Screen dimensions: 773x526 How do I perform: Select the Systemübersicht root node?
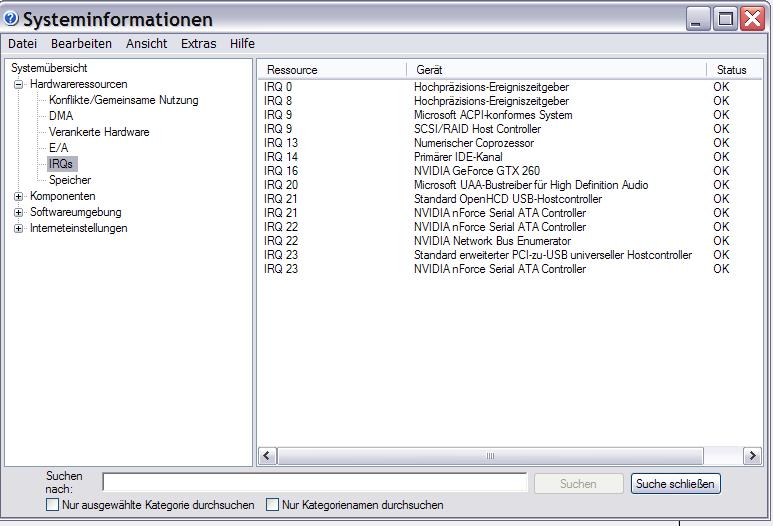pos(49,68)
